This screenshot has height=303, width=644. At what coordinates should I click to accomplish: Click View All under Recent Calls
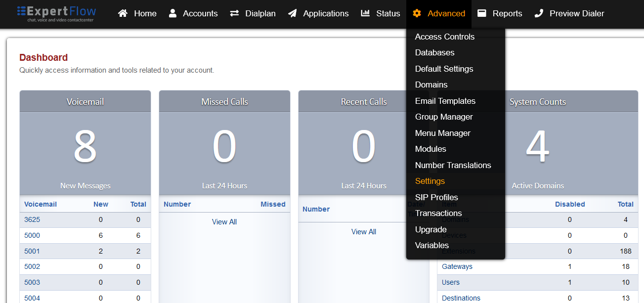(x=364, y=232)
